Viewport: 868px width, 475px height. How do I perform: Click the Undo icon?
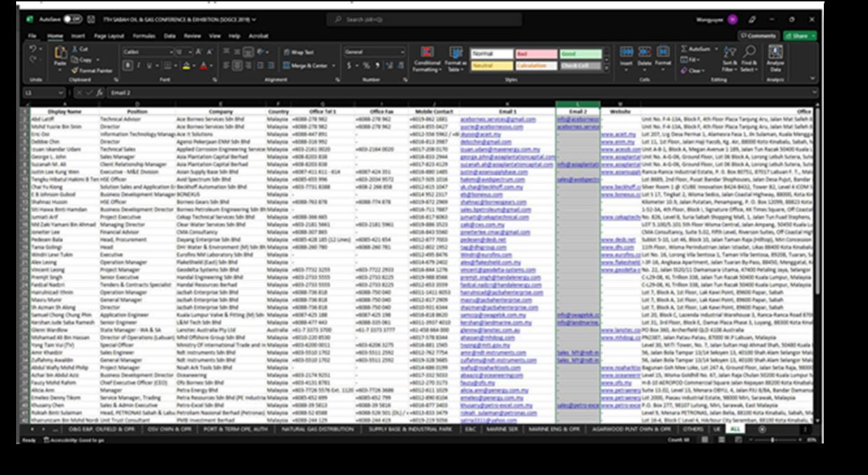33,50
